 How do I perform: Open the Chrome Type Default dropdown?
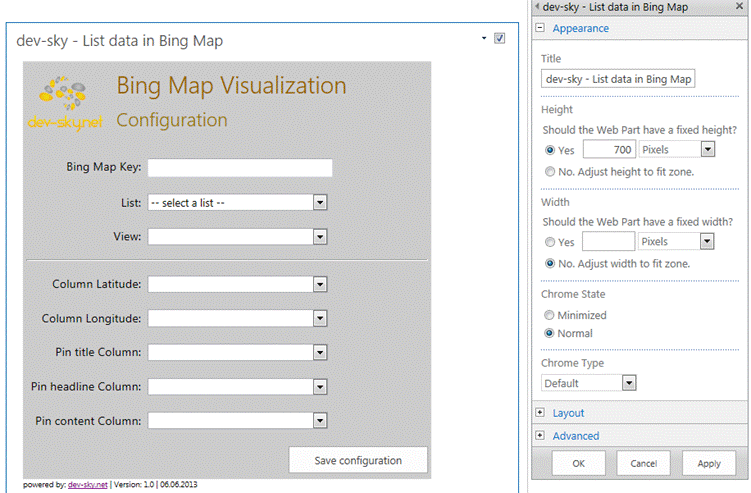click(x=589, y=383)
